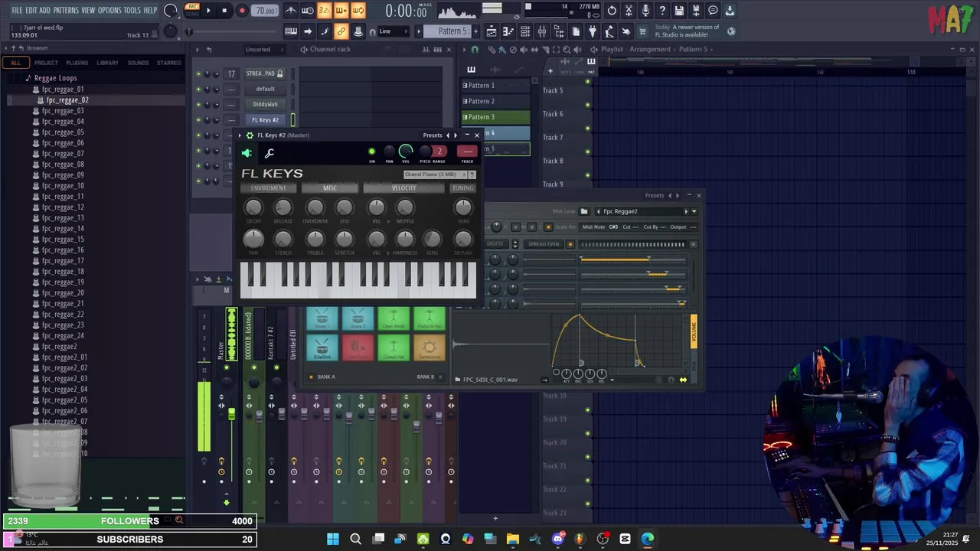Select Pattern 3 in the picker

(495, 117)
